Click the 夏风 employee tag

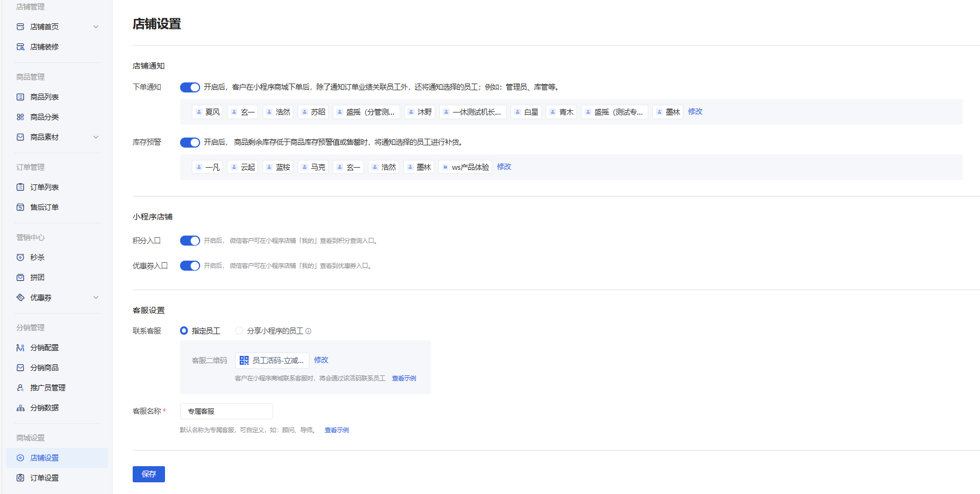[x=207, y=112]
